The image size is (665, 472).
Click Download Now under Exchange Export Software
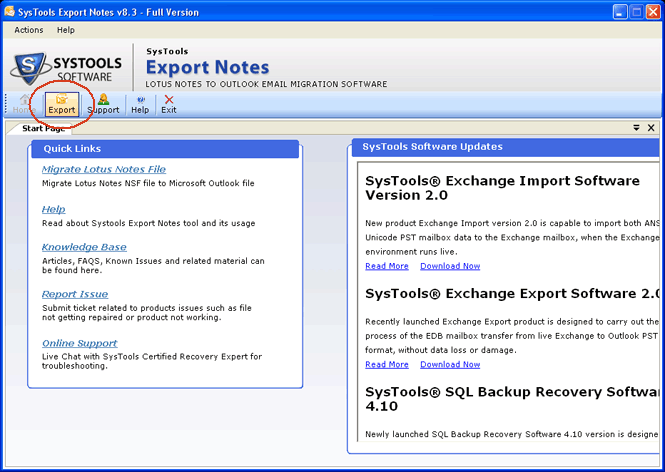click(450, 364)
